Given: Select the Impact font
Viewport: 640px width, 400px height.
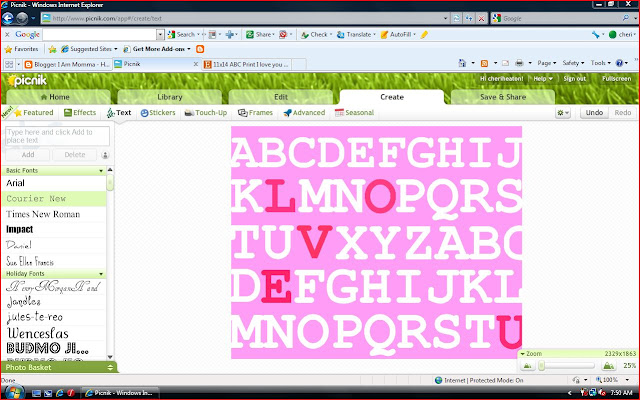Looking at the screenshot, I should pos(54,229).
